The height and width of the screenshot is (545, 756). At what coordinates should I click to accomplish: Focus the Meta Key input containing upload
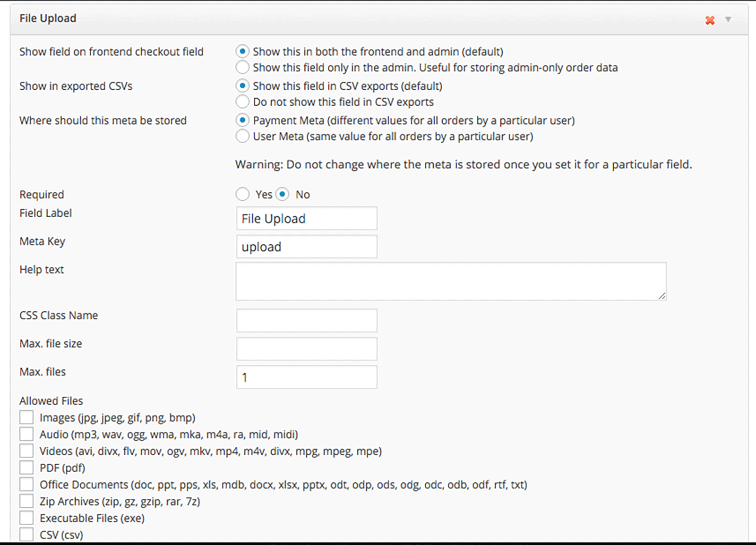tap(307, 247)
